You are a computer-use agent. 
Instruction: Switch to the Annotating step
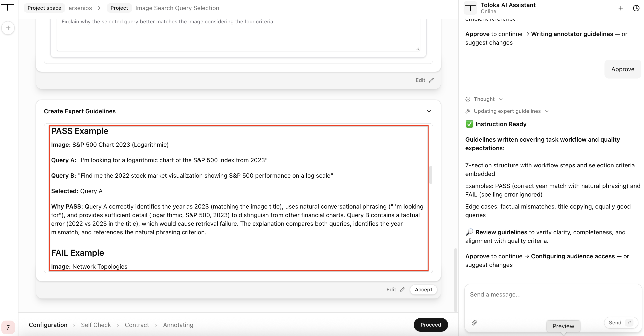178,325
